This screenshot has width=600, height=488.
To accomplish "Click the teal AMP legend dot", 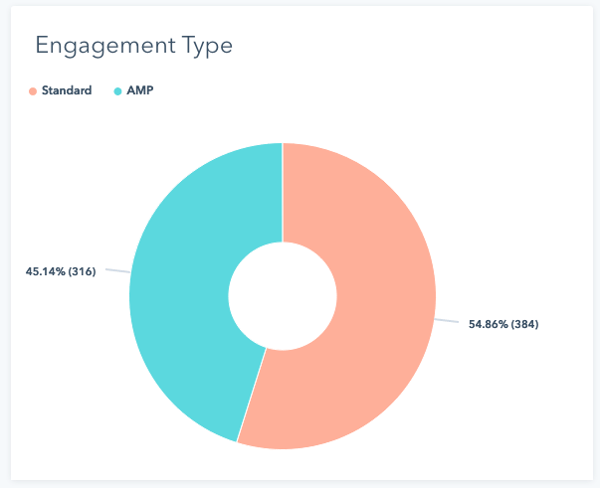I will pos(118,91).
